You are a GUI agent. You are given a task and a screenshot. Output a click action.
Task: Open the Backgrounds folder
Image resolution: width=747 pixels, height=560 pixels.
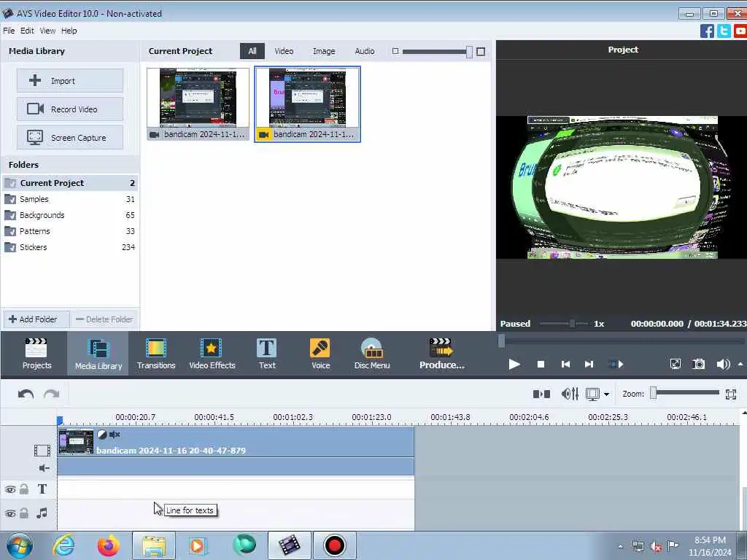point(70,215)
